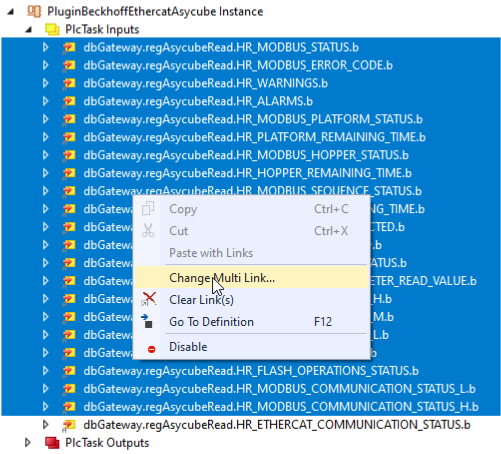Select PlcTask Outputs tree label

point(107,443)
